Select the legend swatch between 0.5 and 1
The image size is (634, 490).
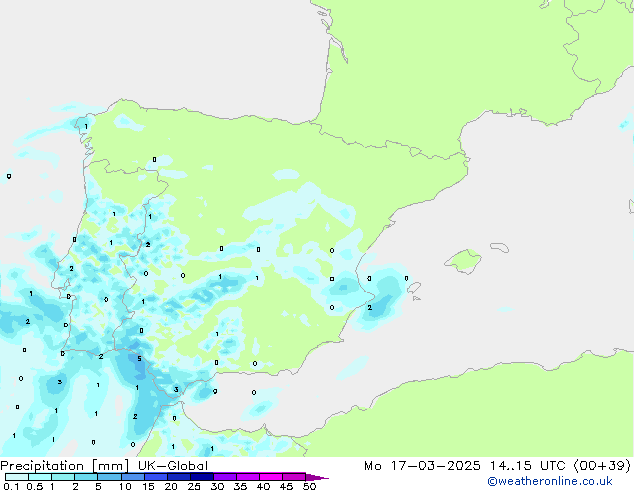point(40,477)
